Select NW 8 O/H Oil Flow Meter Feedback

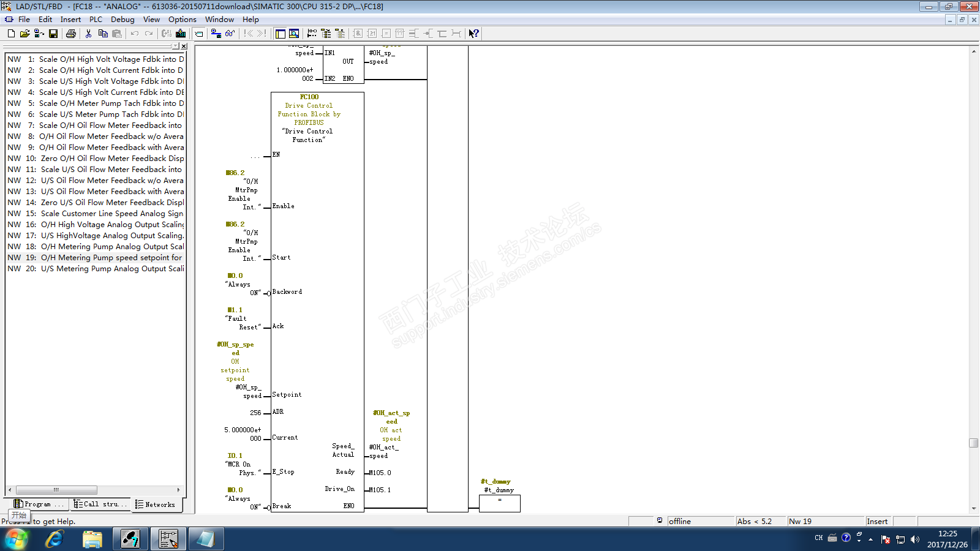click(x=96, y=137)
